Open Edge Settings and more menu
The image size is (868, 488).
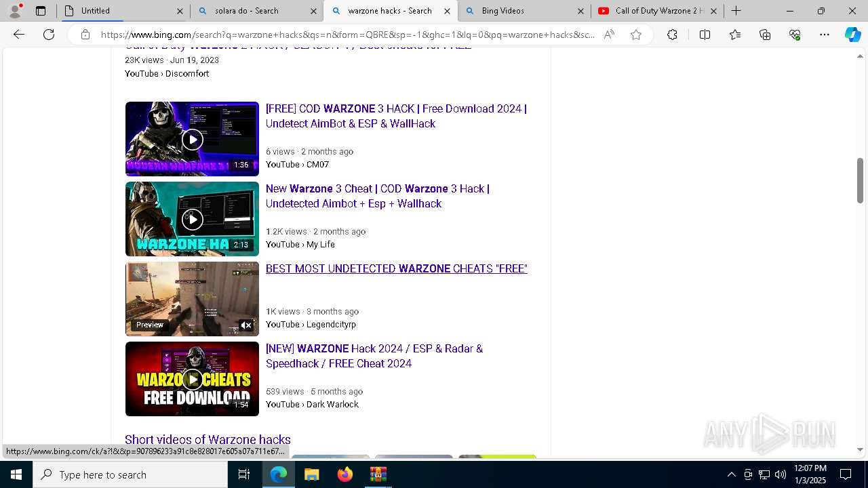(825, 35)
